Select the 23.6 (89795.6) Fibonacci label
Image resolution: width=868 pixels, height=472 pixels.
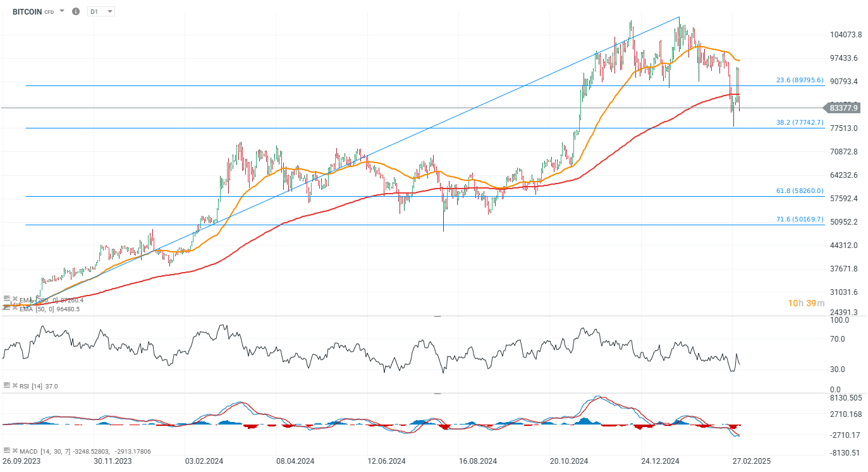pos(800,80)
